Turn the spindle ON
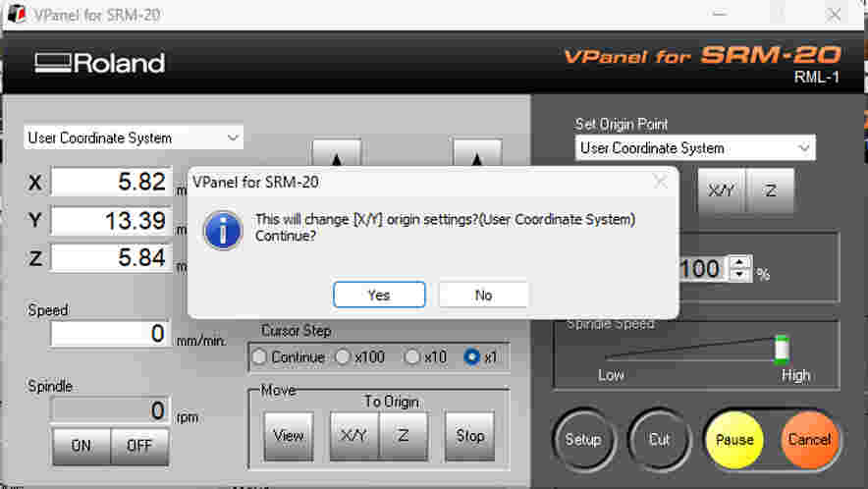Screen dimensions: 868x489 tap(81, 445)
